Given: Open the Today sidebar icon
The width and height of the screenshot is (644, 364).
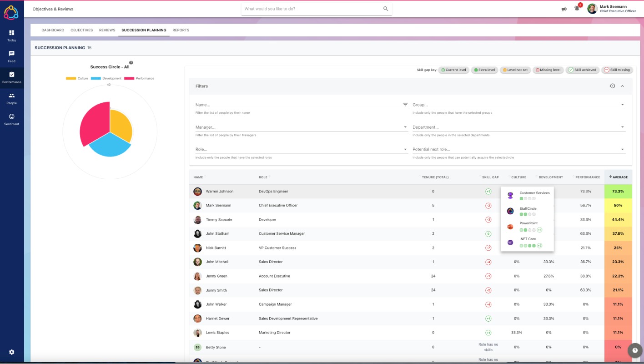Looking at the screenshot, I should (x=12, y=35).
